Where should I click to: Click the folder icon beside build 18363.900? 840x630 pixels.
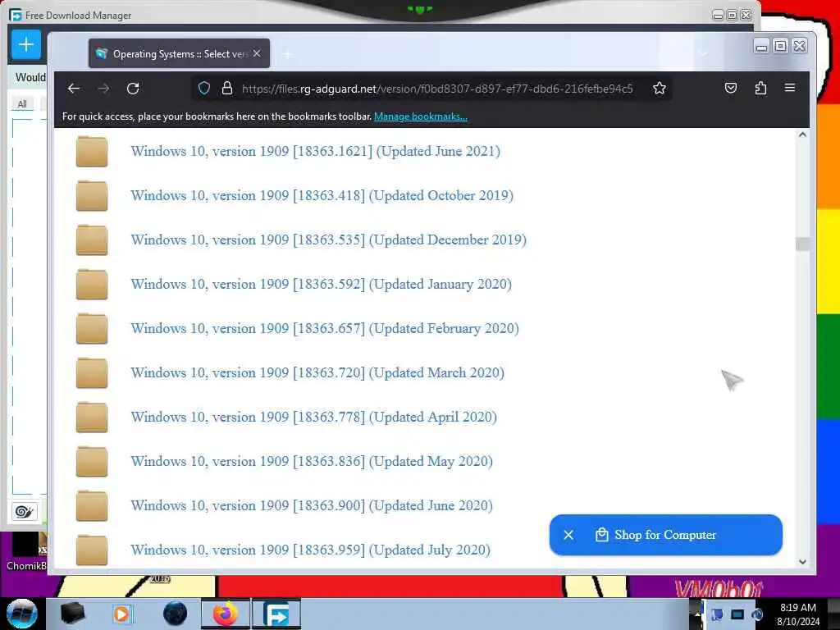92,506
